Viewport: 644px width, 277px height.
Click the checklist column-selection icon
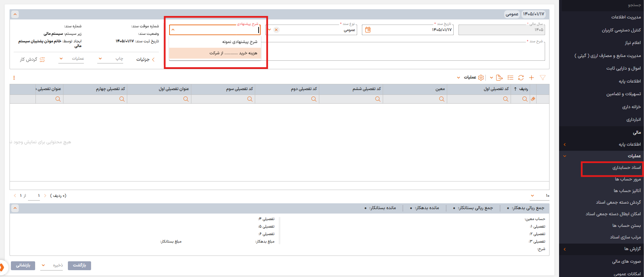point(510,78)
